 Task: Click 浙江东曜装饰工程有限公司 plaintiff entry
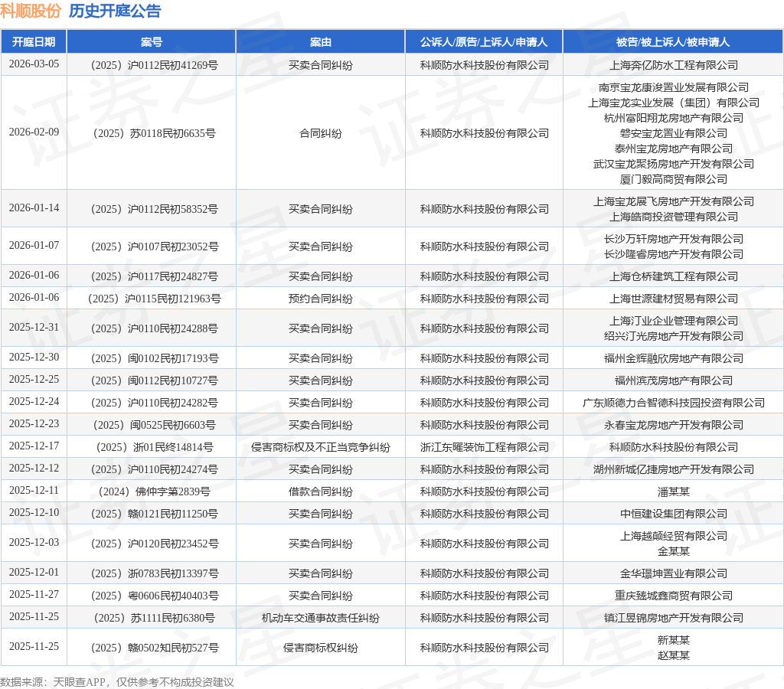pos(483,447)
